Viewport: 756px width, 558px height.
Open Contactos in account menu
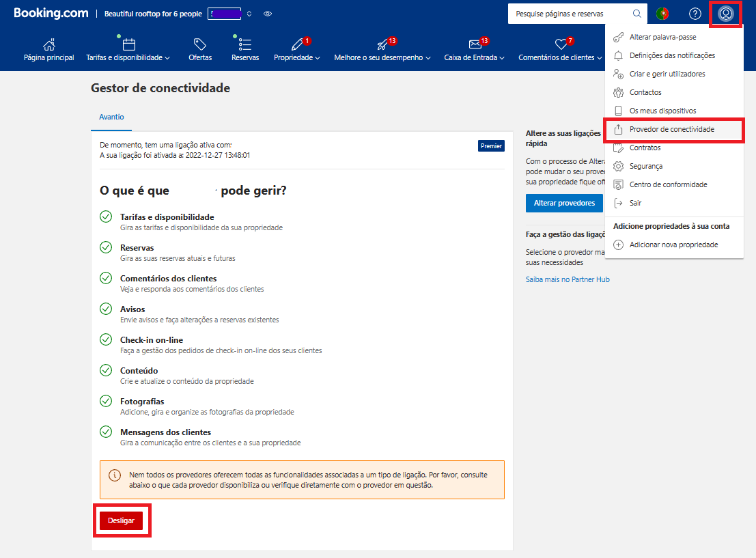pyautogui.click(x=674, y=92)
